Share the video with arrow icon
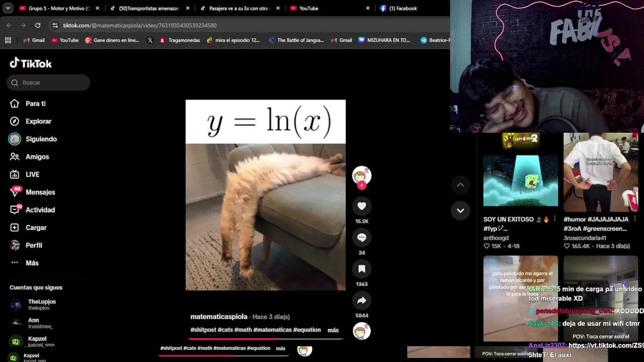The image size is (644, 362). [x=361, y=300]
